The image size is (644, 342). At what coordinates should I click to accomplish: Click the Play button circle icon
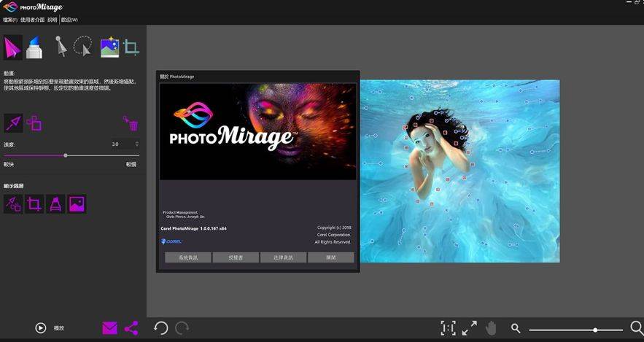(x=40, y=328)
